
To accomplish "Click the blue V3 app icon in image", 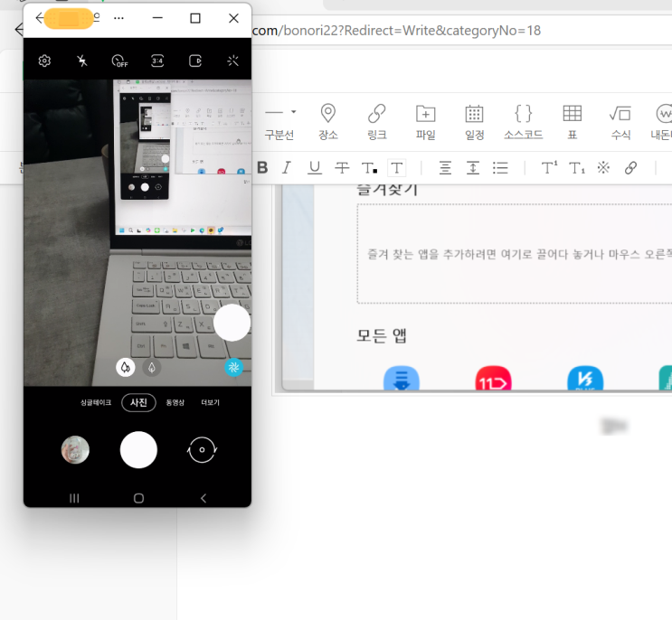I will [x=585, y=378].
